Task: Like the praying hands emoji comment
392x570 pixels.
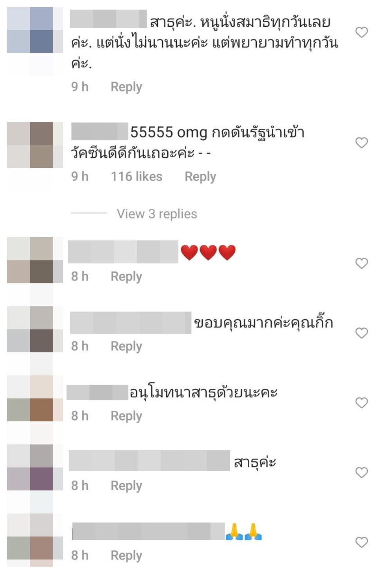Action: click(361, 543)
